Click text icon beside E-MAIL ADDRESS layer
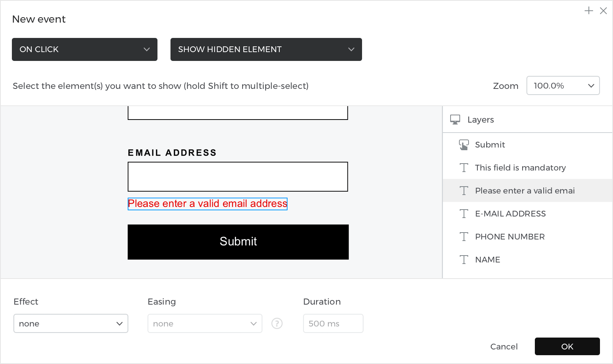The height and width of the screenshot is (364, 613). [464, 214]
